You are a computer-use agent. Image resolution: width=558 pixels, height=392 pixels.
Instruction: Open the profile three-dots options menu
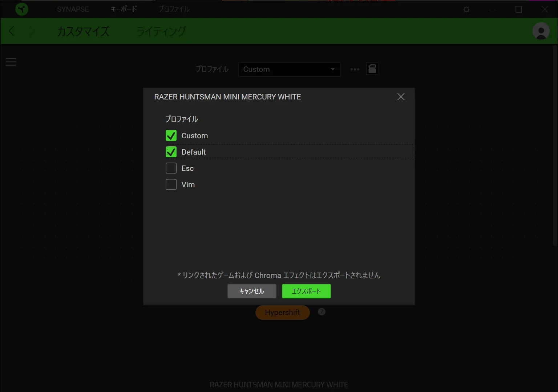[x=355, y=69]
